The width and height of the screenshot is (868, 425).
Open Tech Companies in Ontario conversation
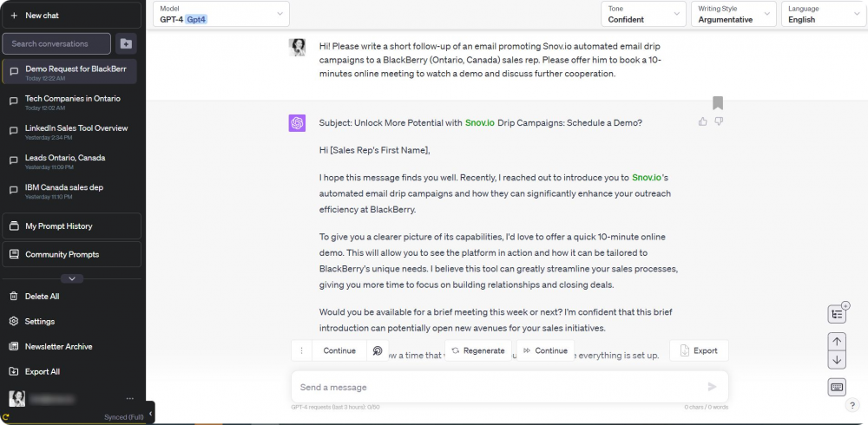click(69, 101)
